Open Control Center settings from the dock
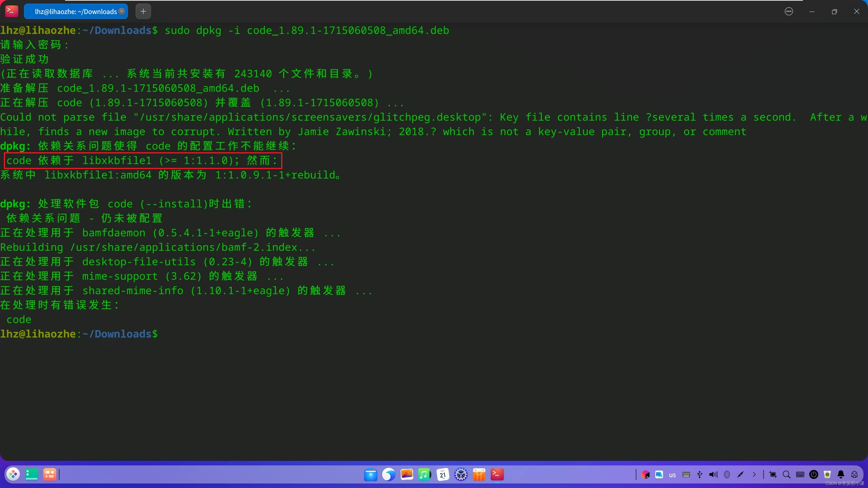The width and height of the screenshot is (868, 488). pos(461,474)
